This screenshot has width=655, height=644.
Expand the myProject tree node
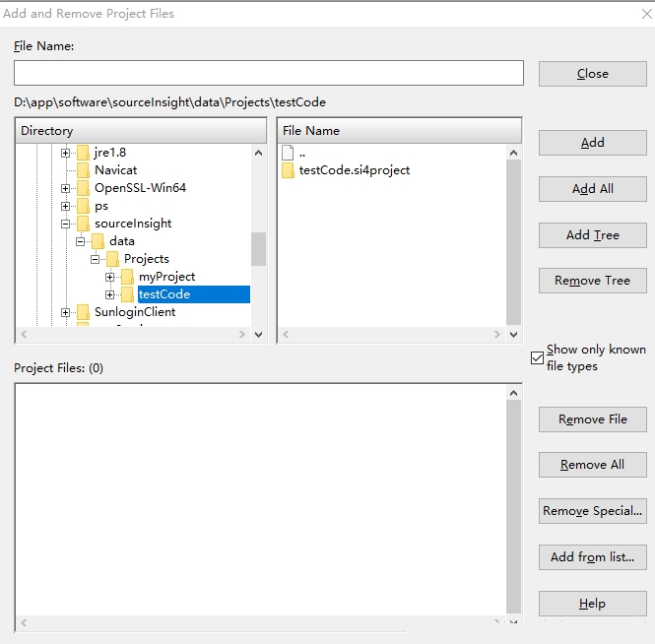110,277
